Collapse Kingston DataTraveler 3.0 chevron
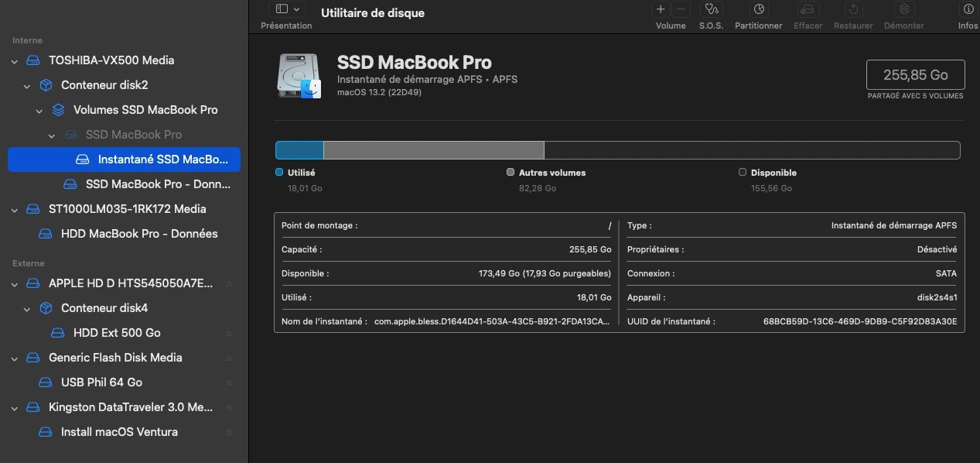This screenshot has height=463, width=980. [x=15, y=407]
